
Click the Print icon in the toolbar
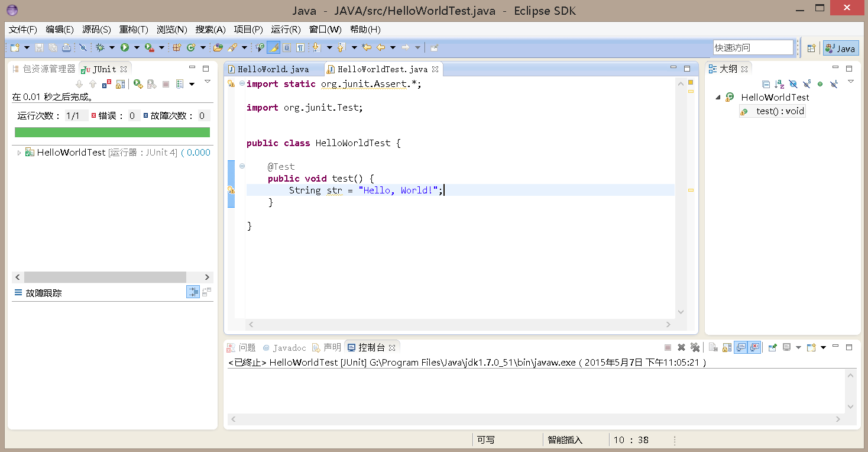[67, 47]
